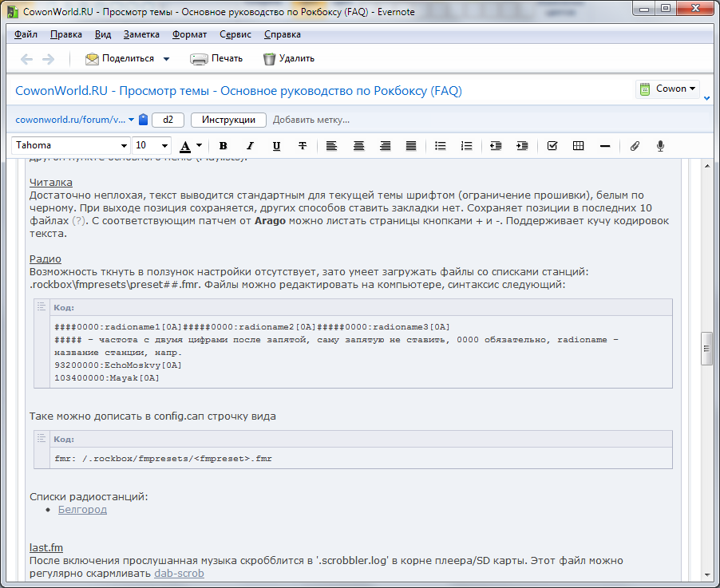Screen dimensions: 720x588
Task: Insert a horizontal rule
Action: pos(605,147)
